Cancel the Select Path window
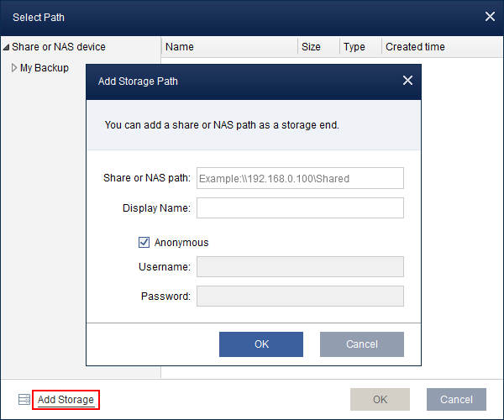504x420 pixels. pyautogui.click(x=456, y=400)
